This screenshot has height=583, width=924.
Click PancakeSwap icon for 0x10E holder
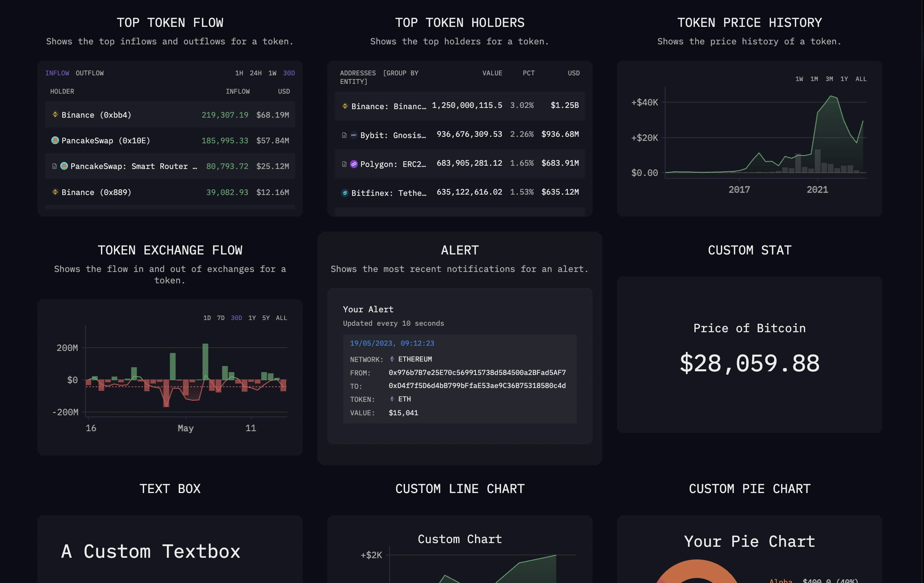(55, 140)
